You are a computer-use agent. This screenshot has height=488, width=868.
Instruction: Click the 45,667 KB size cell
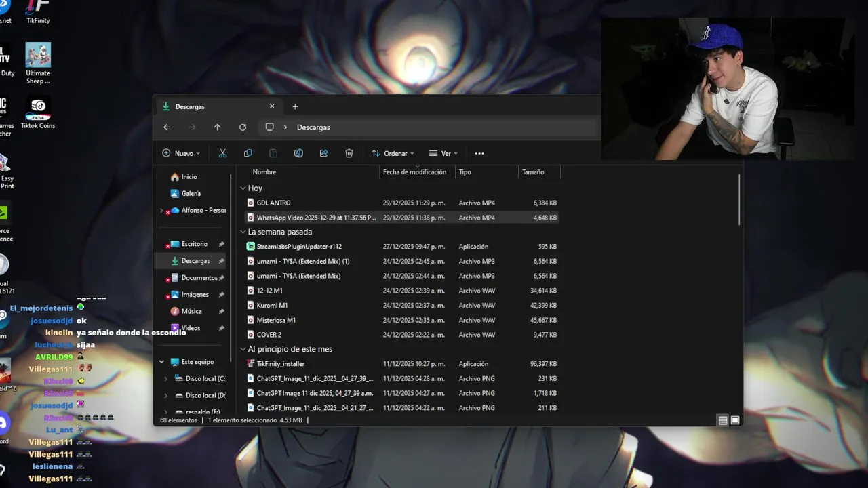pyautogui.click(x=544, y=320)
